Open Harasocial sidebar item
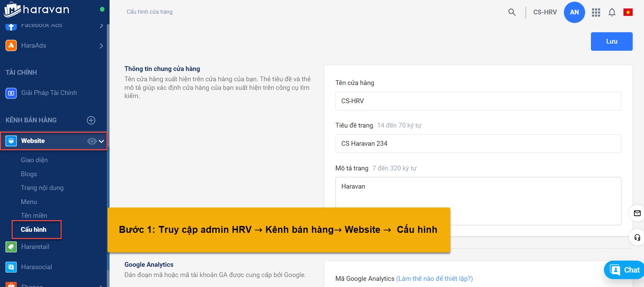The width and height of the screenshot is (644, 287). point(37,267)
